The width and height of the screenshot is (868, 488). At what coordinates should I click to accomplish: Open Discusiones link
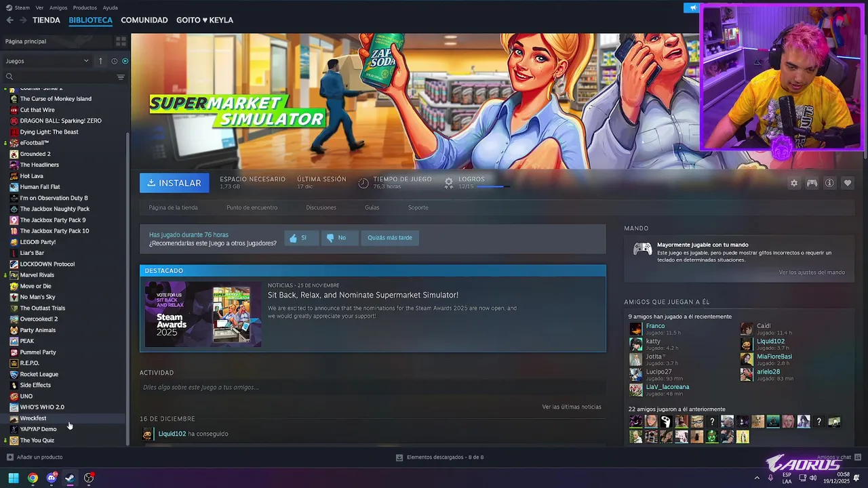click(321, 207)
